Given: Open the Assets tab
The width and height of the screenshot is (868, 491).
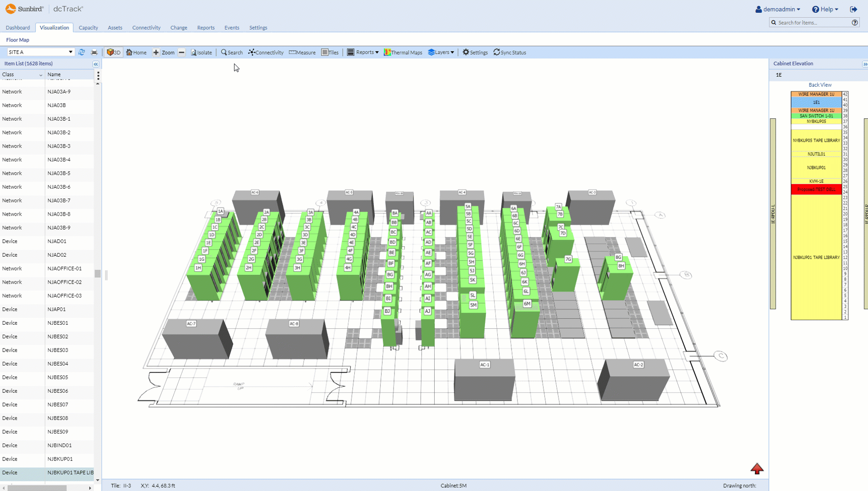Looking at the screenshot, I should pyautogui.click(x=115, y=28).
